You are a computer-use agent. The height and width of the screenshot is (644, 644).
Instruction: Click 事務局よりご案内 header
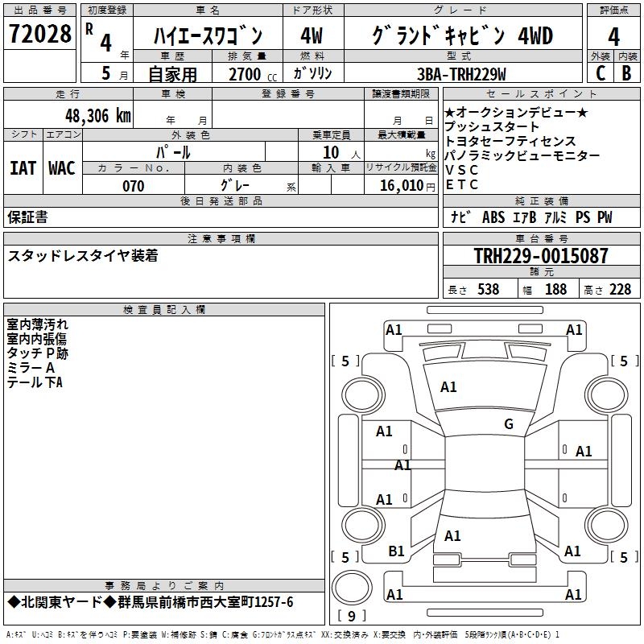(164, 586)
